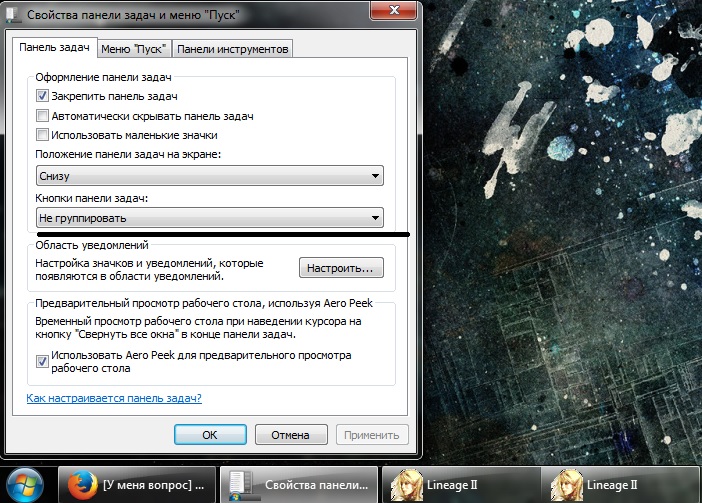Screen dimensions: 702x503
Task: Click the 'Настроить...' button
Action: click(x=340, y=268)
